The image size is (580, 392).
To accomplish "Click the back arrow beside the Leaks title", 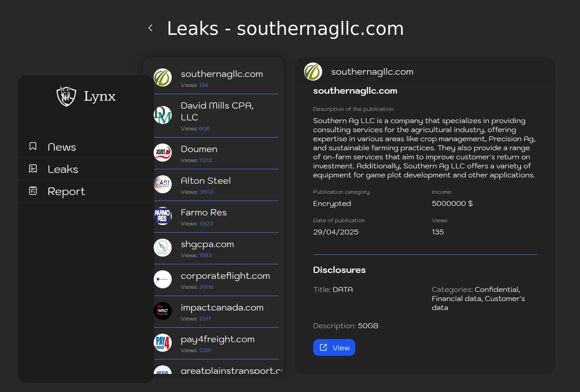I will [x=150, y=28].
